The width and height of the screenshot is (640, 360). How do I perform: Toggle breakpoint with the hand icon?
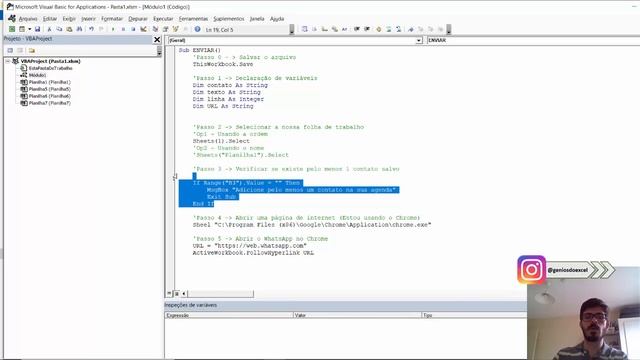[x=378, y=29]
